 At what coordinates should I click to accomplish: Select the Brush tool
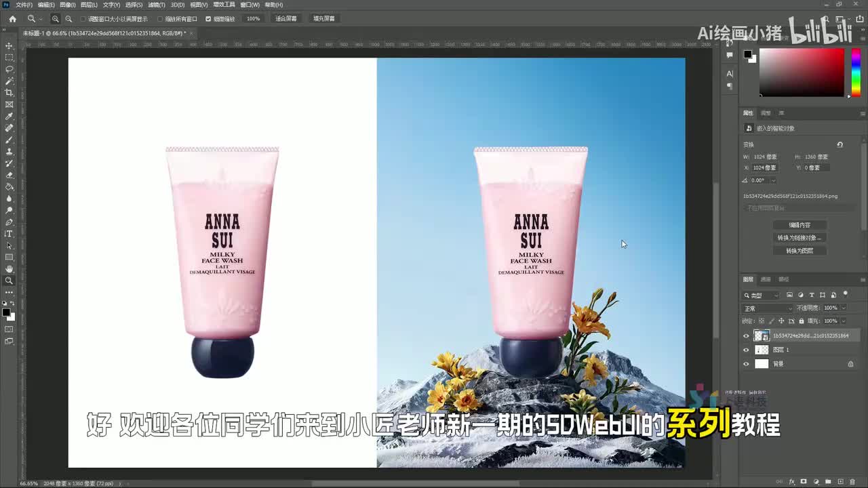(x=9, y=140)
